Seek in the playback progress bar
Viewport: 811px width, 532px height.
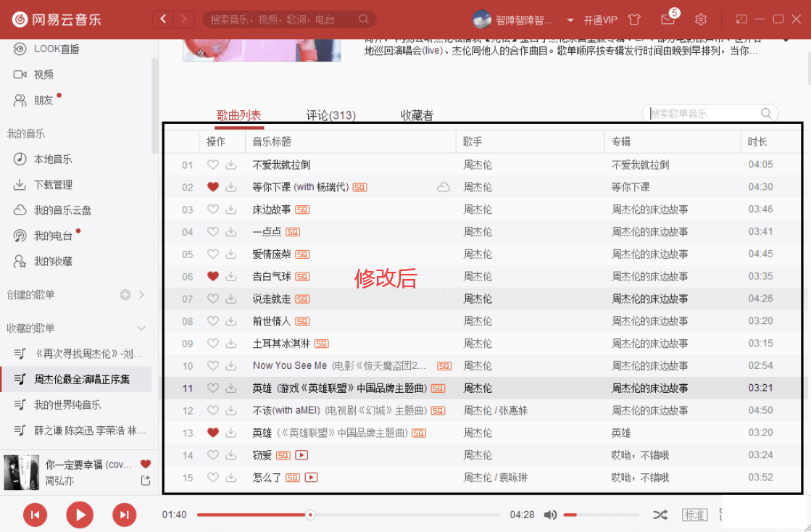pos(348,515)
